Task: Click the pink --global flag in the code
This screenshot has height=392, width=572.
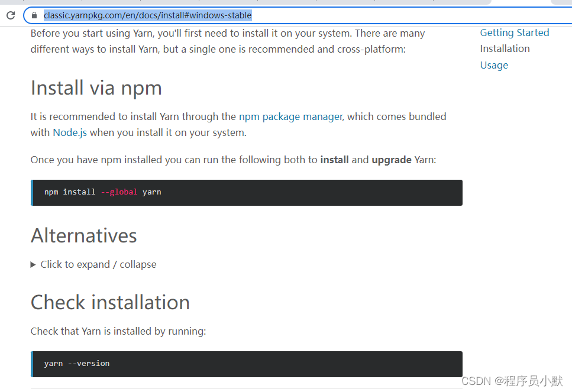Action: 119,192
